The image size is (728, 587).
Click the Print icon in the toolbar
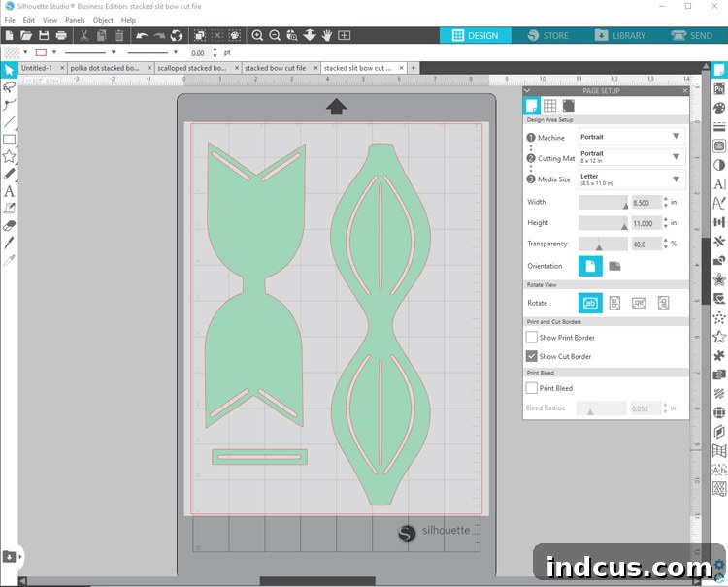pos(61,35)
